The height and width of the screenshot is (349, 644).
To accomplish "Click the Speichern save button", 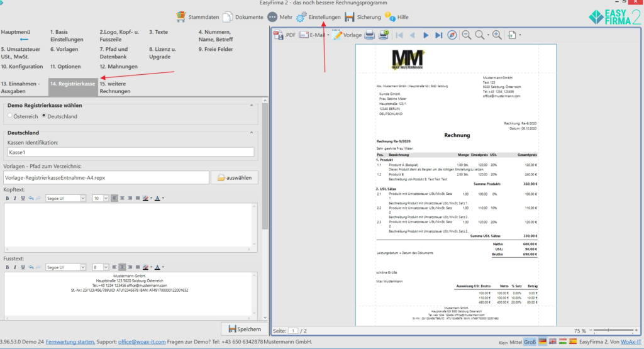I will 245,329.
